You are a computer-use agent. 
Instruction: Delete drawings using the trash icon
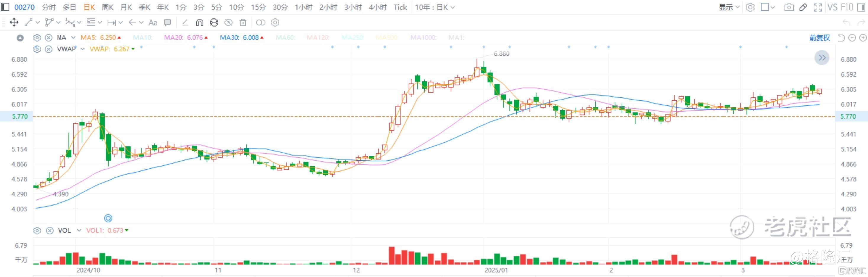[243, 22]
